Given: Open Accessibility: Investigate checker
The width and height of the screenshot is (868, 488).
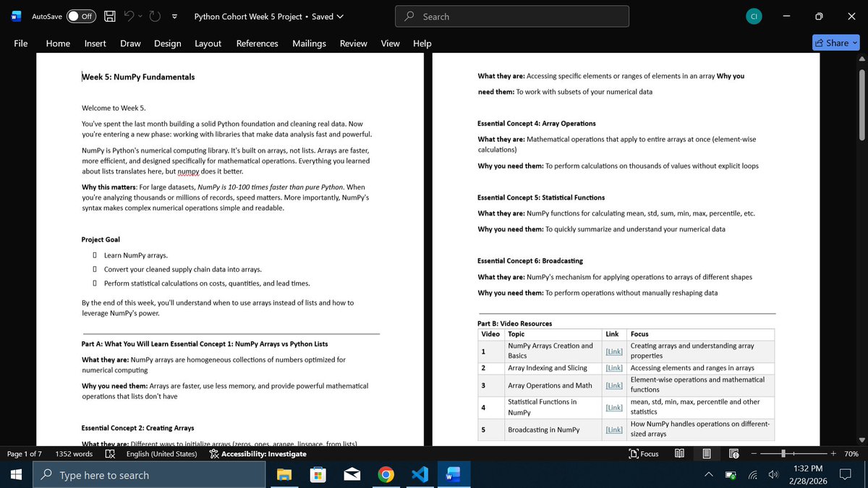Looking at the screenshot, I should (x=258, y=454).
